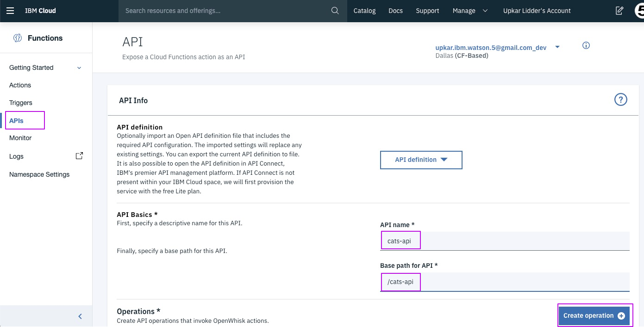The width and height of the screenshot is (644, 327).
Task: Click the Operations heading text
Action: point(138,311)
